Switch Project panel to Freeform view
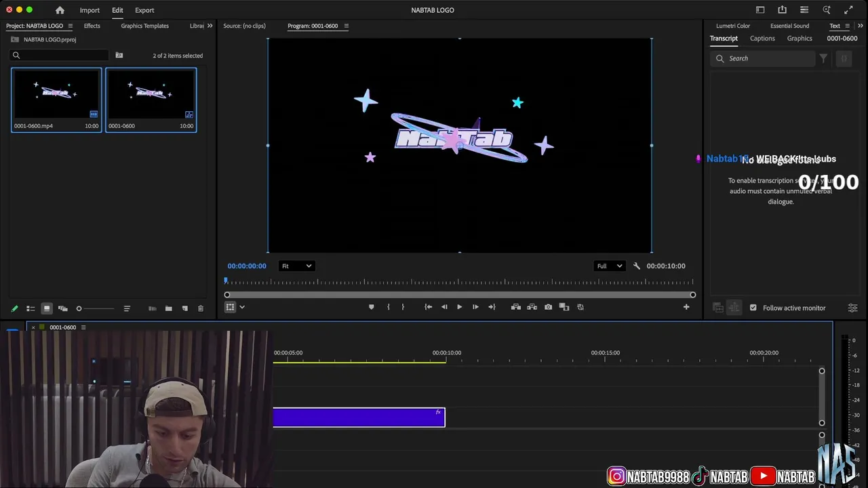 63,308
